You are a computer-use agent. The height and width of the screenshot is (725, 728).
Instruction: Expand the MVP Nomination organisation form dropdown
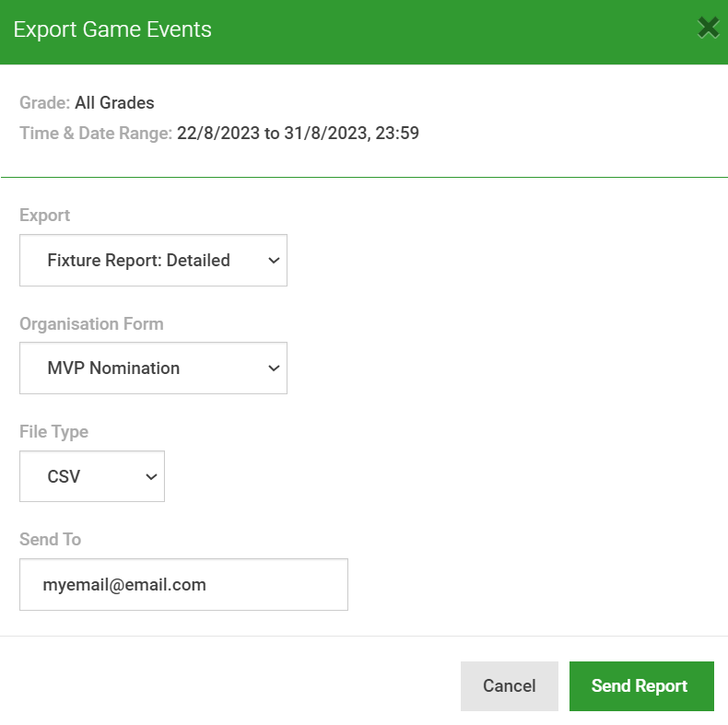tap(153, 368)
